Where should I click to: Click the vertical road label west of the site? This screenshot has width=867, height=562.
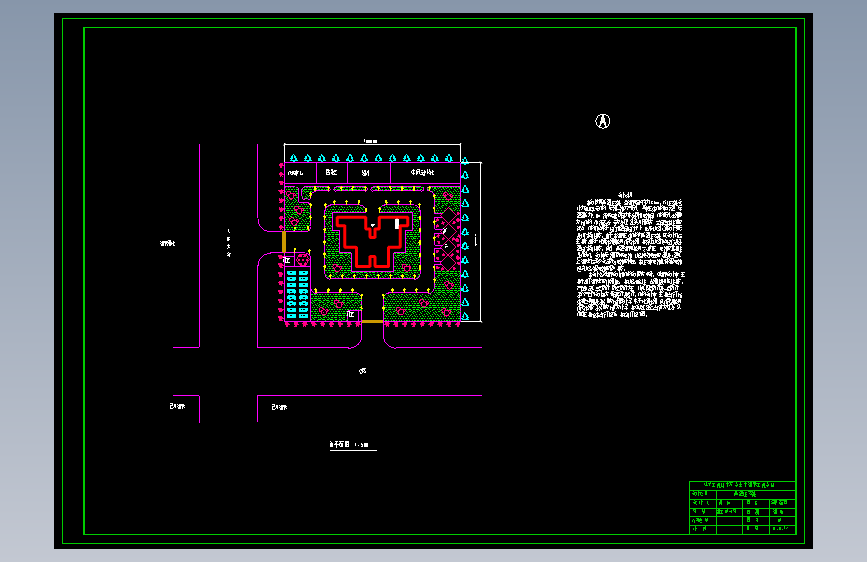pos(229,243)
